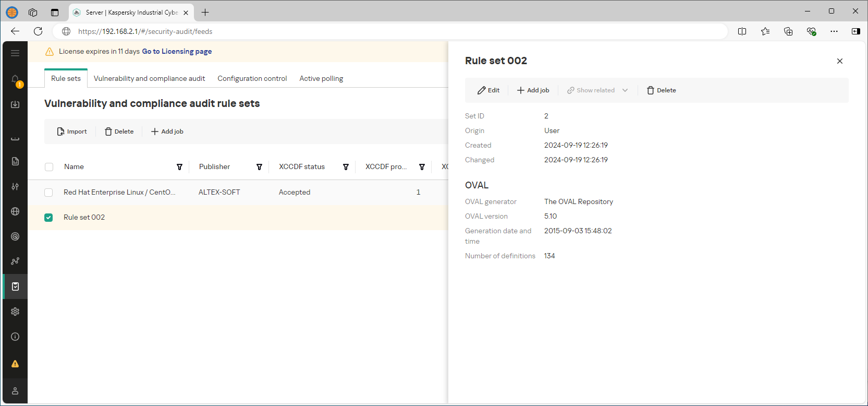Click the yellow warning triangle sidebar icon

15,364
